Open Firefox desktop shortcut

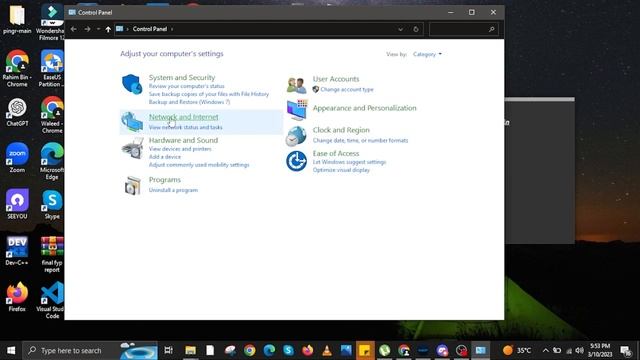pos(17,297)
